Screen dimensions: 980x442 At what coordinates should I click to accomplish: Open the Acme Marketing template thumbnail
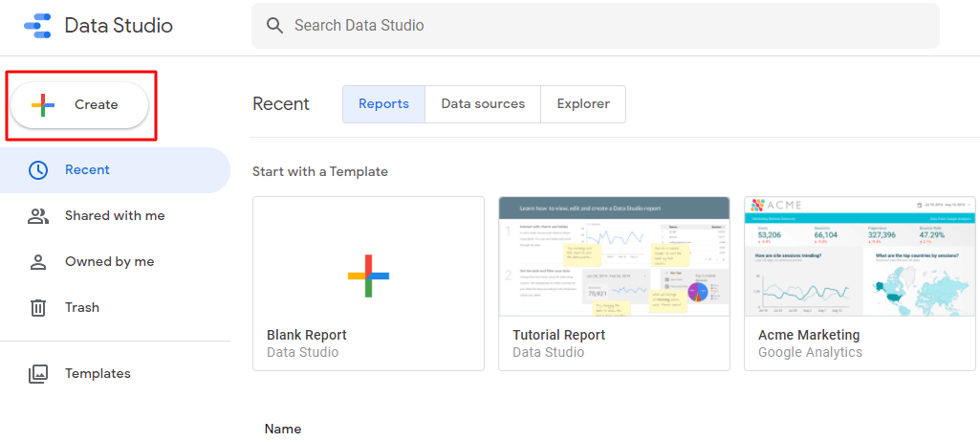pyautogui.click(x=860, y=256)
